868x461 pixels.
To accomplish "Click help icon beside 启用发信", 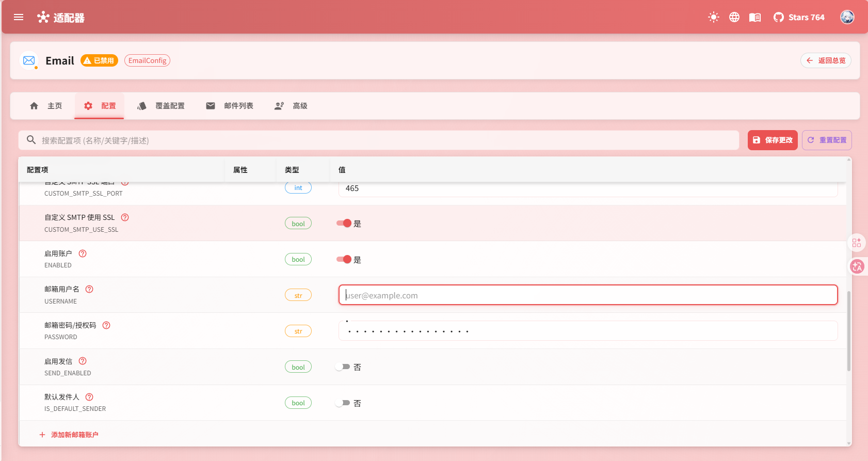I will click(83, 361).
